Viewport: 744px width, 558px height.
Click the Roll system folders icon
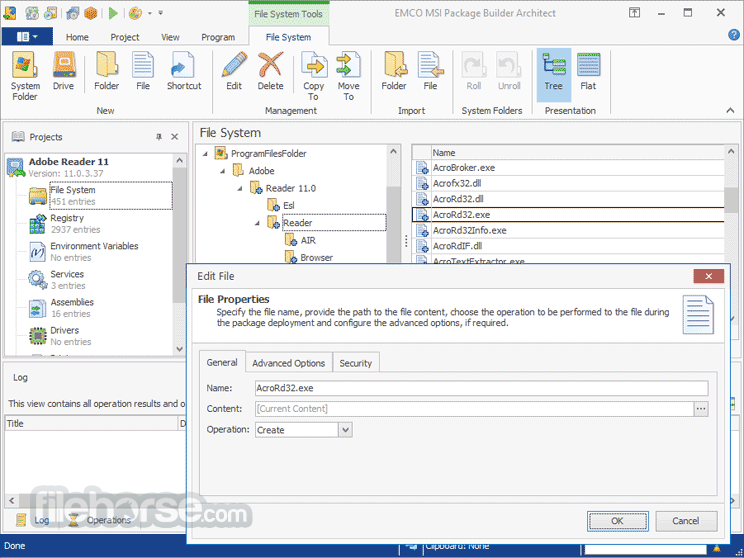(x=474, y=71)
